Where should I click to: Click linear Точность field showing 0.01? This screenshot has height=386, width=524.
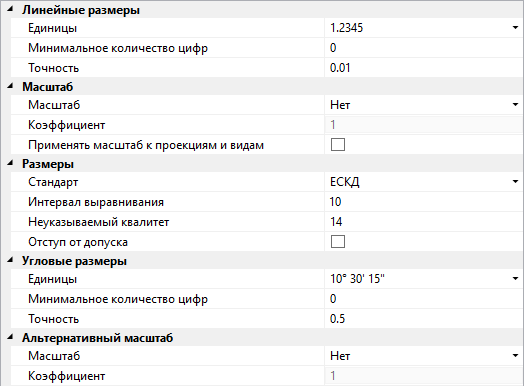[x=424, y=68]
